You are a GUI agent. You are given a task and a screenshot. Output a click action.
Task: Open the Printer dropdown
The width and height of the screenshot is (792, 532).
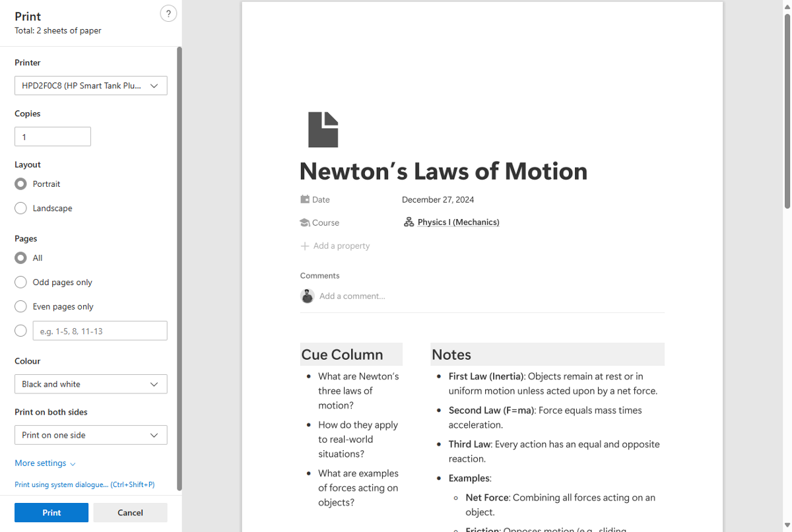pyautogui.click(x=91, y=86)
